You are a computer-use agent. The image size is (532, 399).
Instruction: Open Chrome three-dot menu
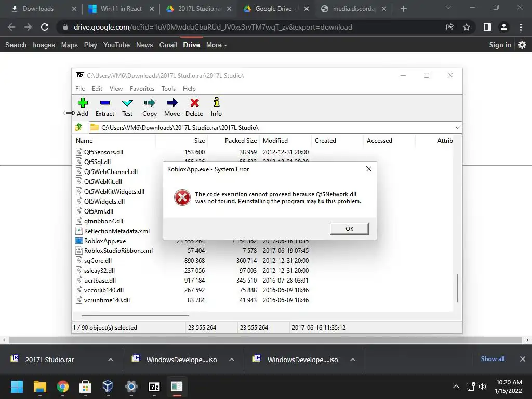[x=521, y=27]
